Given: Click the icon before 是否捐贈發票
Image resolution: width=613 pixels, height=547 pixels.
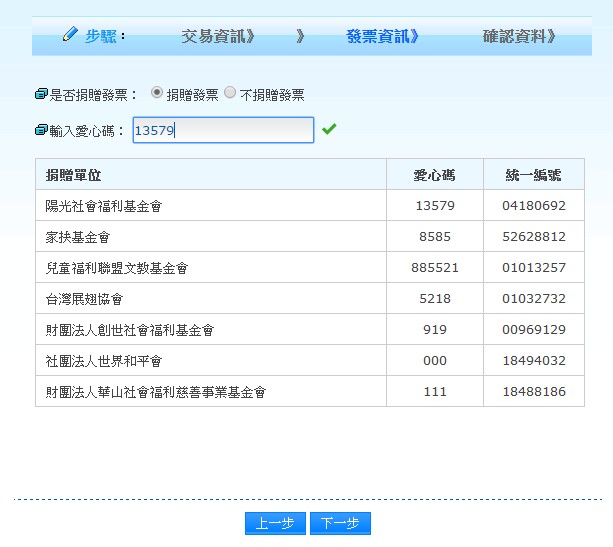Looking at the screenshot, I should [x=41, y=95].
